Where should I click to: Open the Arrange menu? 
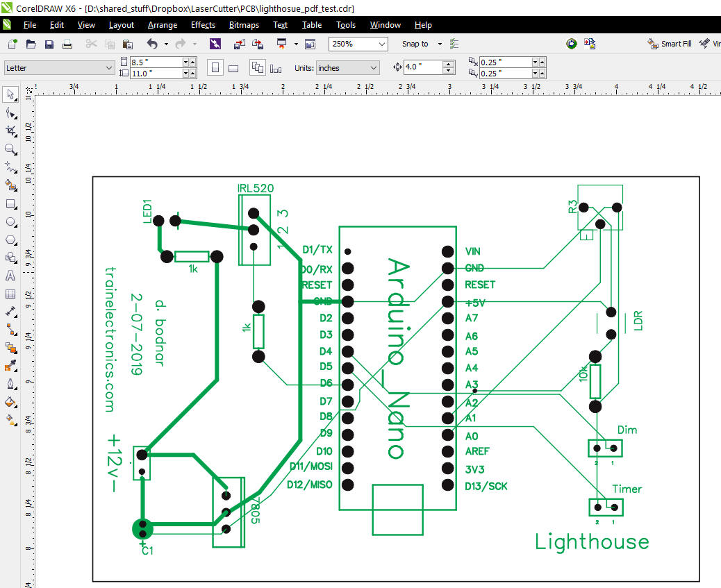click(x=163, y=25)
